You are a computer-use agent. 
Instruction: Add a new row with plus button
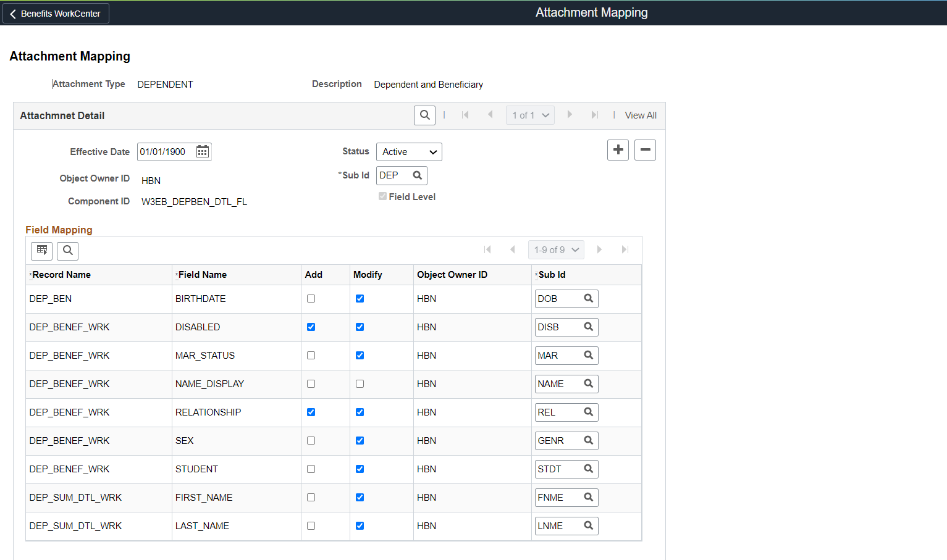618,150
